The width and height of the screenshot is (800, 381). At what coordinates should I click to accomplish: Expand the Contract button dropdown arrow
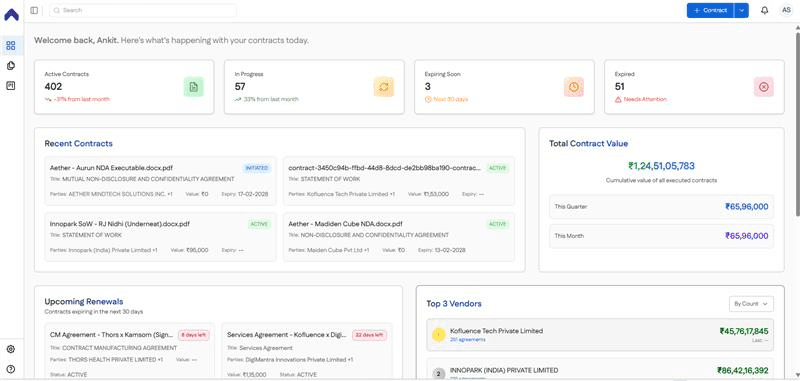pos(741,10)
